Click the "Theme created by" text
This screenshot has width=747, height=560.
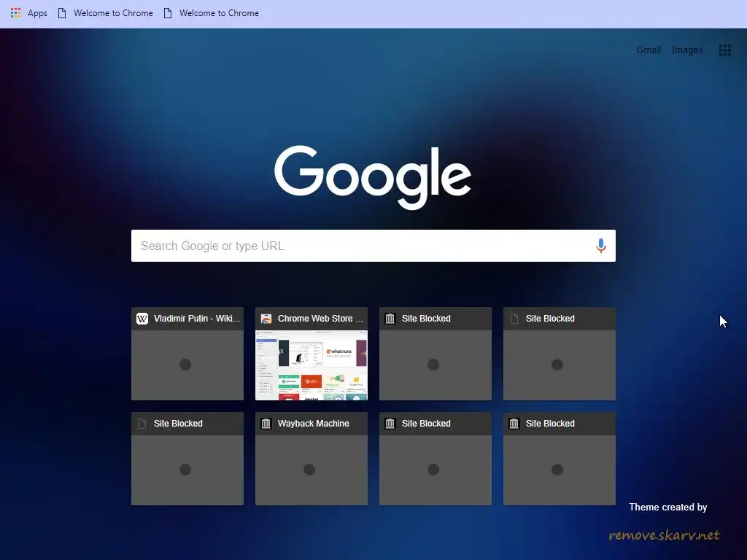(x=668, y=507)
